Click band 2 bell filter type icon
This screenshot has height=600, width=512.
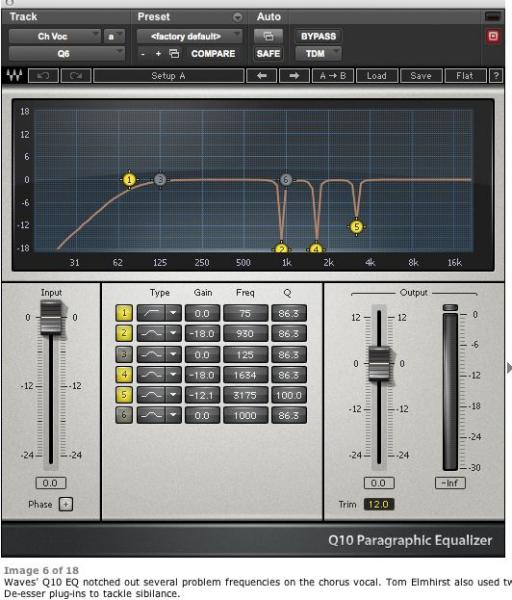tap(151, 334)
